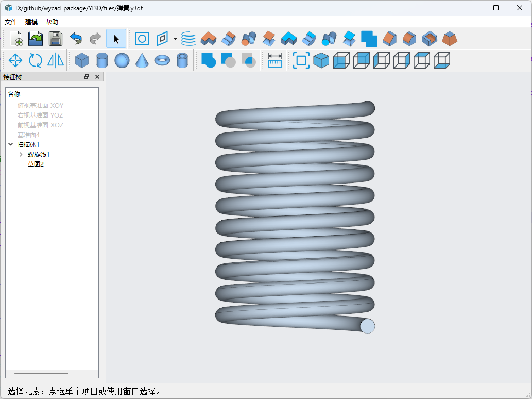Select 俯视基准面 XOY in the tree
Image resolution: width=532 pixels, height=399 pixels.
point(40,106)
